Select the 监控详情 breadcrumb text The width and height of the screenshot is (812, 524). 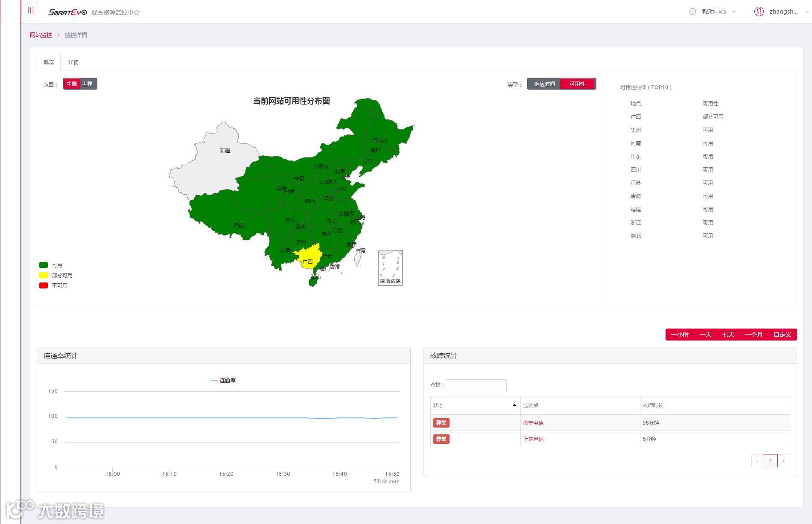pyautogui.click(x=76, y=35)
